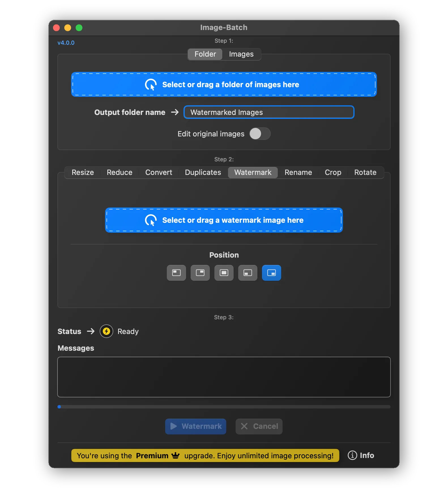Viewport: 448px width, 488px height.
Task: Pick the bottom-left watermark position
Action: point(248,273)
